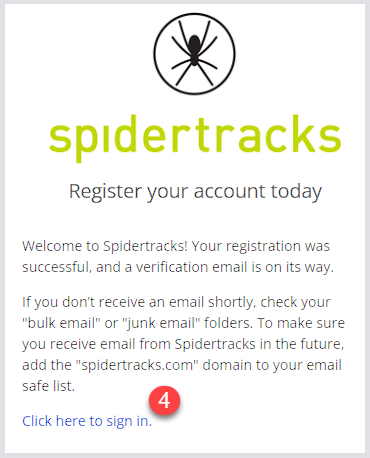The height and width of the screenshot is (458, 370).
Task: Open the 'Click here to sign in.' link
Action: click(x=87, y=421)
